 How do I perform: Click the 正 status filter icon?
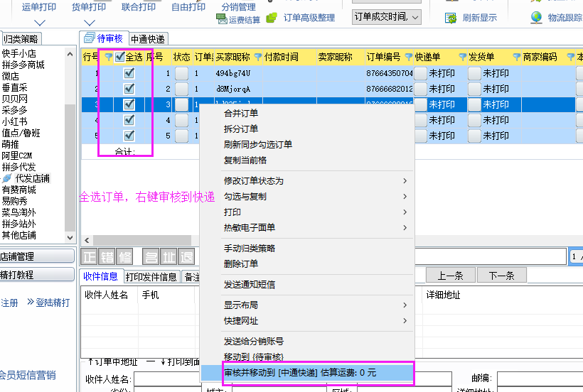(90, 256)
